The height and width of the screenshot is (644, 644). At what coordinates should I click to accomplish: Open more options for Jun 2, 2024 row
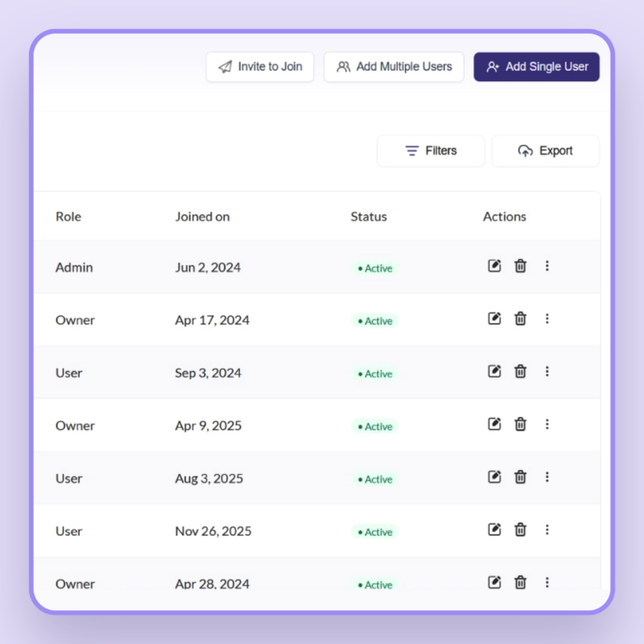point(547,266)
